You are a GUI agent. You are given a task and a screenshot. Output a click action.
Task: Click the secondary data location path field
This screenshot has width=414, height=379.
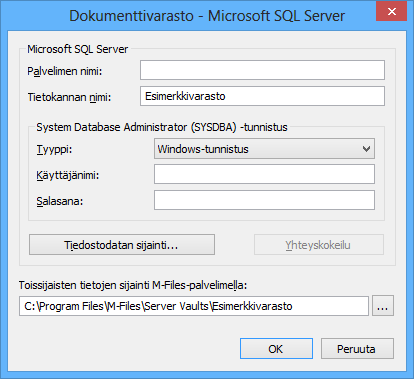194,306
